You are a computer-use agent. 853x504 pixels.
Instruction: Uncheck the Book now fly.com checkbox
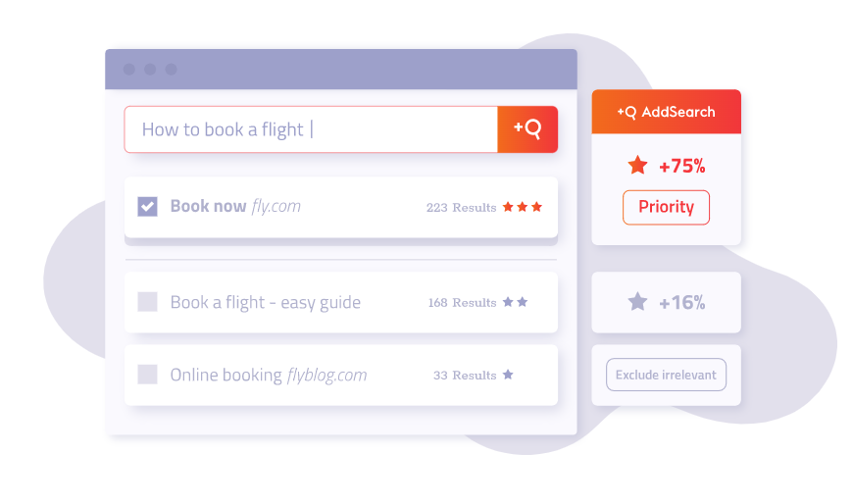(147, 207)
